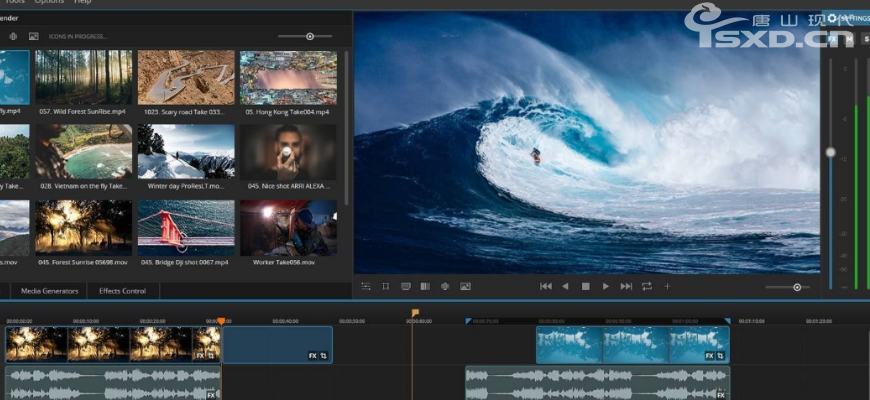The width and height of the screenshot is (870, 400).
Task: Open FX on the ocean wave video clip
Action: pyautogui.click(x=709, y=356)
